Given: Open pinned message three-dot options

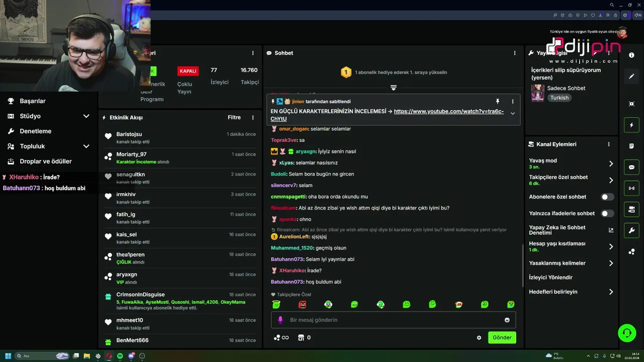Looking at the screenshot, I should click(x=513, y=102).
